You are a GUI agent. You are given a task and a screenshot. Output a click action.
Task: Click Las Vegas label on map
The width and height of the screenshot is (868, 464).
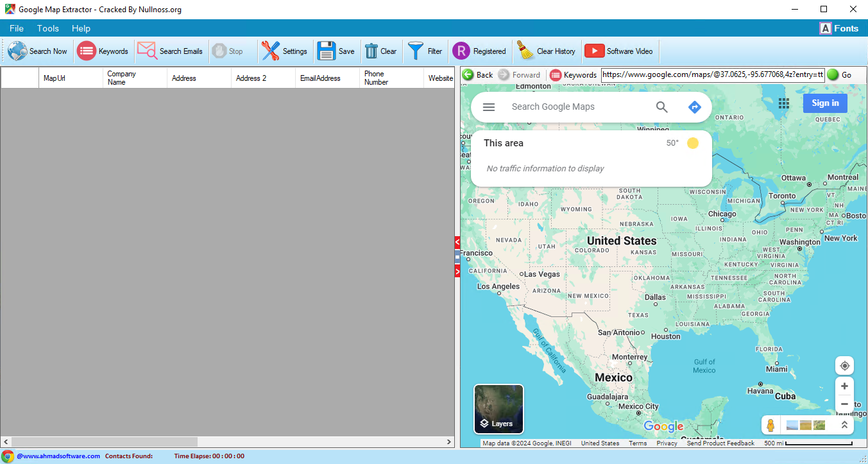(542, 274)
